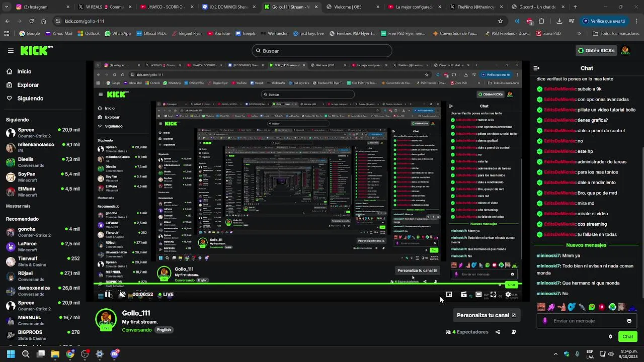Image resolution: width=644 pixels, height=362 pixels.
Task: Expand the hidden bookmarks chevron
Action: pyautogui.click(x=579, y=34)
